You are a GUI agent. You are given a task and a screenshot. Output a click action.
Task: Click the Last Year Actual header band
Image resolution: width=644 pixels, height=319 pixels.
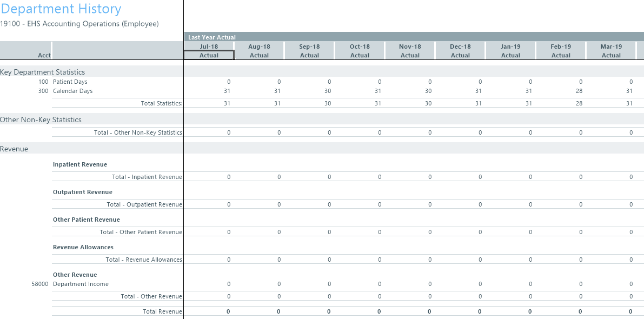click(x=212, y=37)
